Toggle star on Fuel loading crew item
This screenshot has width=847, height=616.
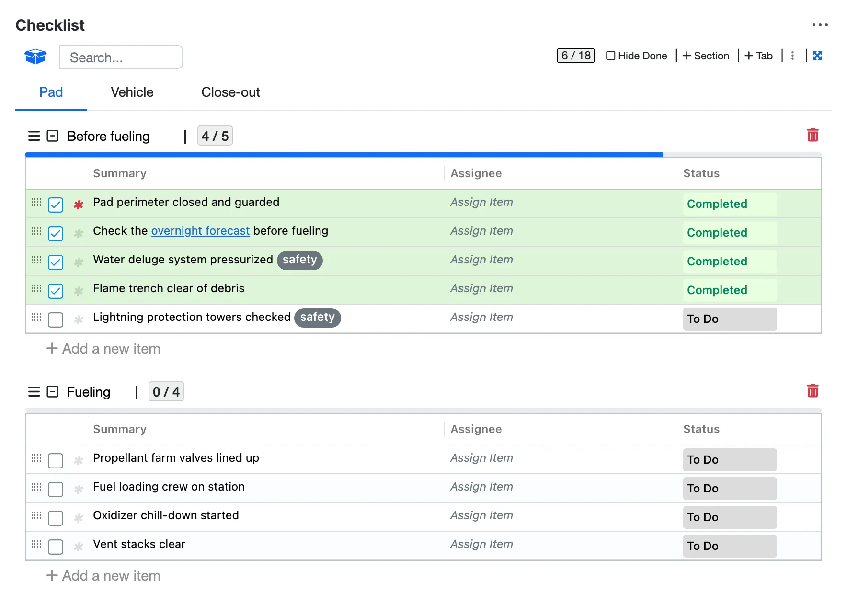tap(79, 489)
